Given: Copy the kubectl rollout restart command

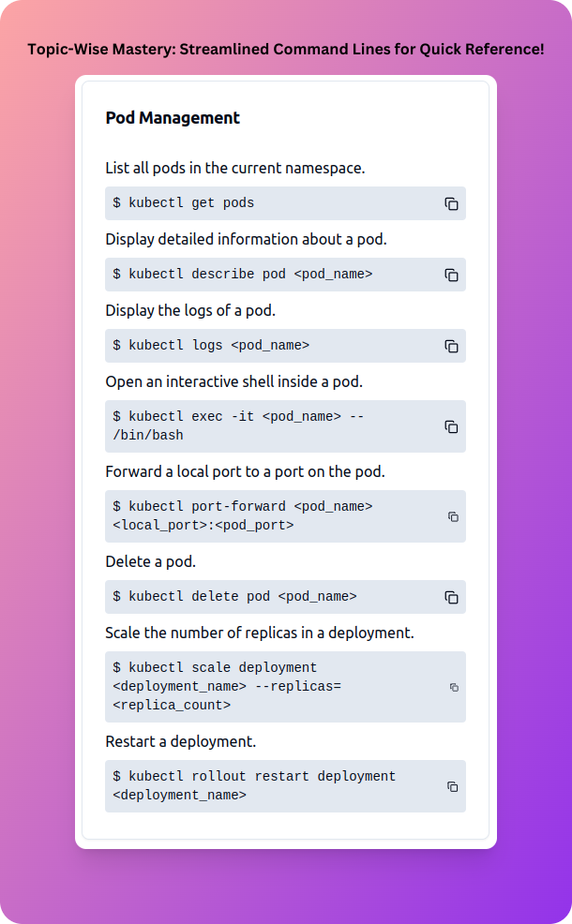Looking at the screenshot, I should click(x=452, y=786).
